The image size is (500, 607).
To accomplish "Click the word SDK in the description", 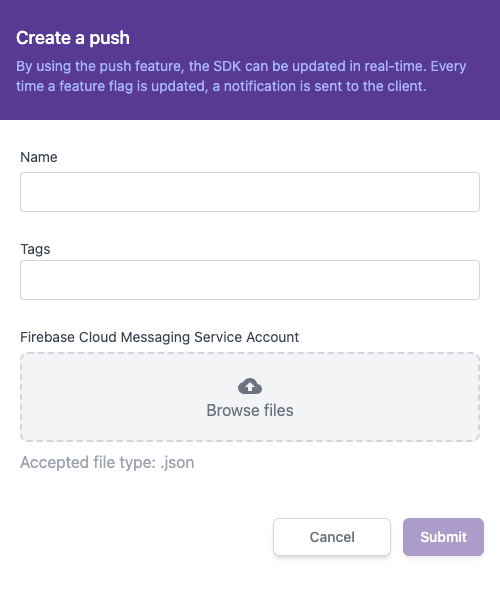I will tap(227, 66).
